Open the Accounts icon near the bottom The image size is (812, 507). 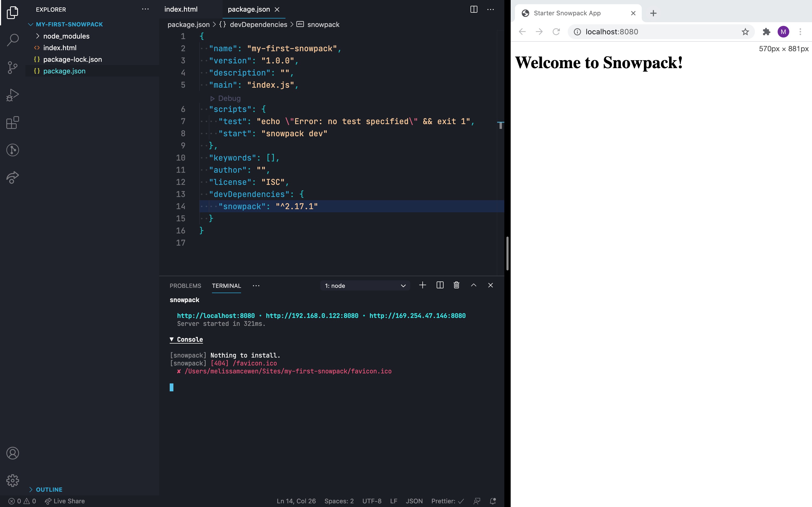click(12, 453)
